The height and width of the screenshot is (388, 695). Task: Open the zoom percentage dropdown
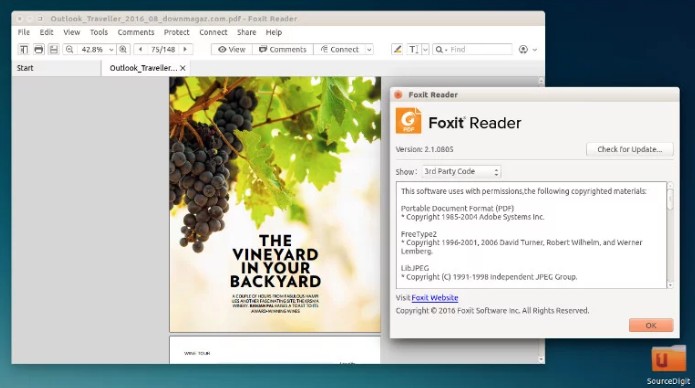point(111,49)
